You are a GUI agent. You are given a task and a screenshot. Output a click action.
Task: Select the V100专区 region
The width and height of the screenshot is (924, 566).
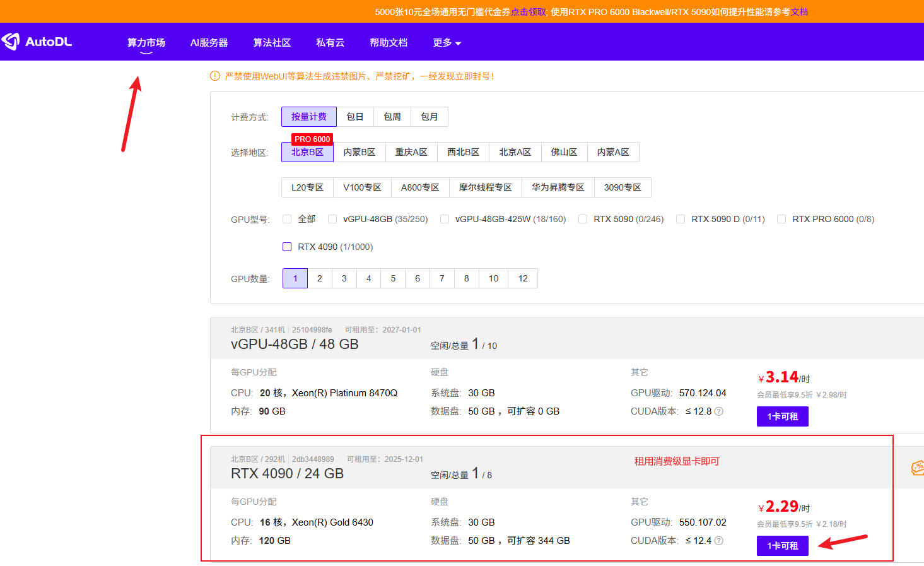[x=362, y=187]
